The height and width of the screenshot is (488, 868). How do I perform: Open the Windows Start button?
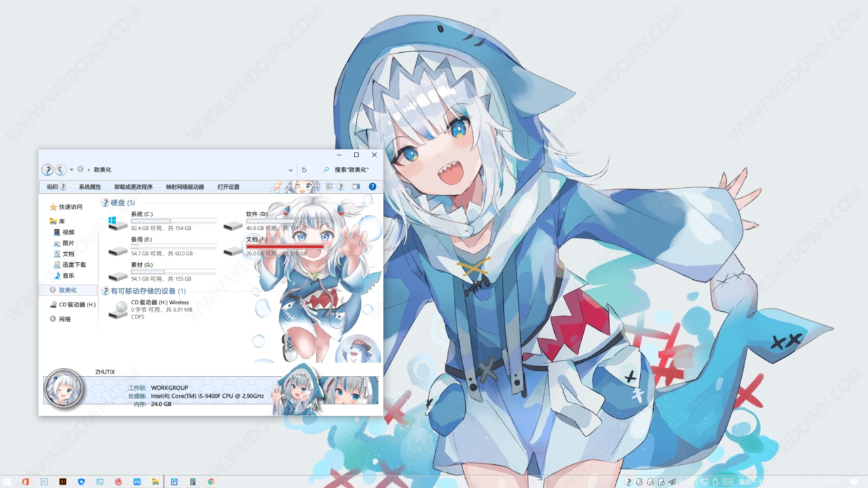coord(7,482)
